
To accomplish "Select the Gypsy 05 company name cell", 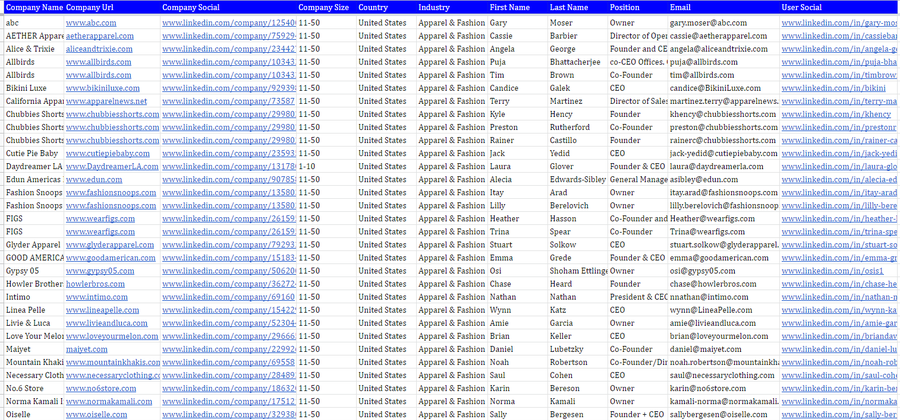I will click(34, 271).
